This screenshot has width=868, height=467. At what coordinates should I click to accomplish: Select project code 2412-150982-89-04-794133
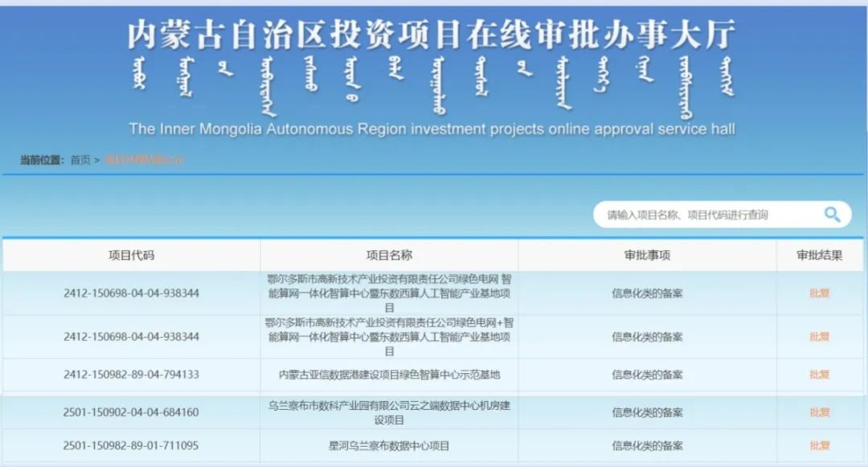[x=131, y=375]
